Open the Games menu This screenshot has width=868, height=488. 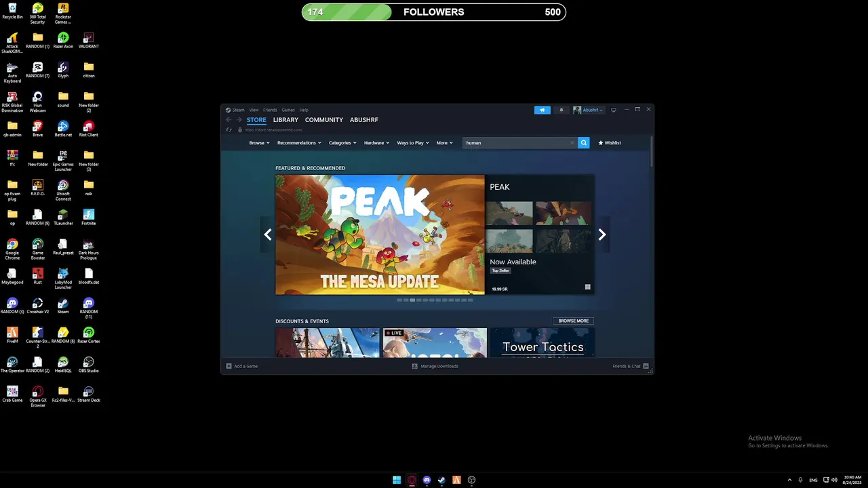click(288, 110)
